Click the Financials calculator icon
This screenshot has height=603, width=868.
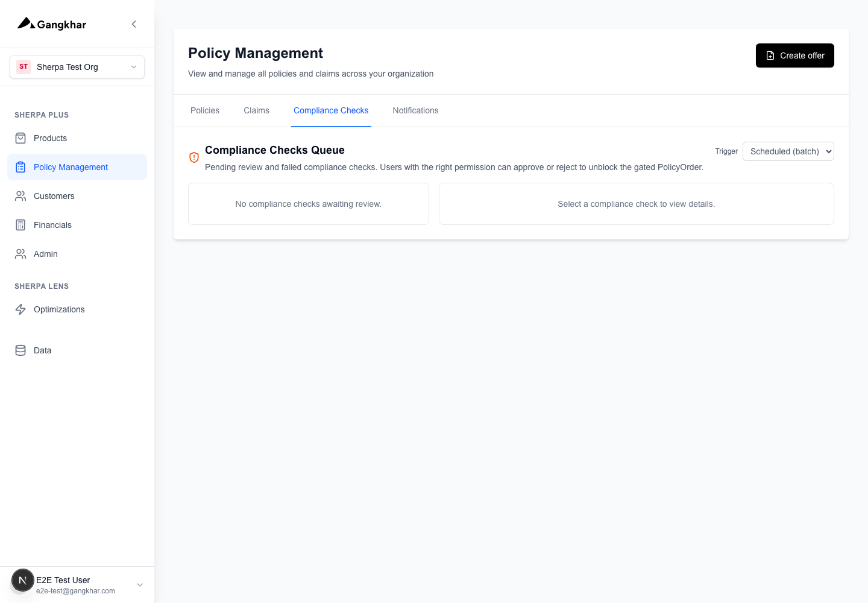[x=20, y=225]
